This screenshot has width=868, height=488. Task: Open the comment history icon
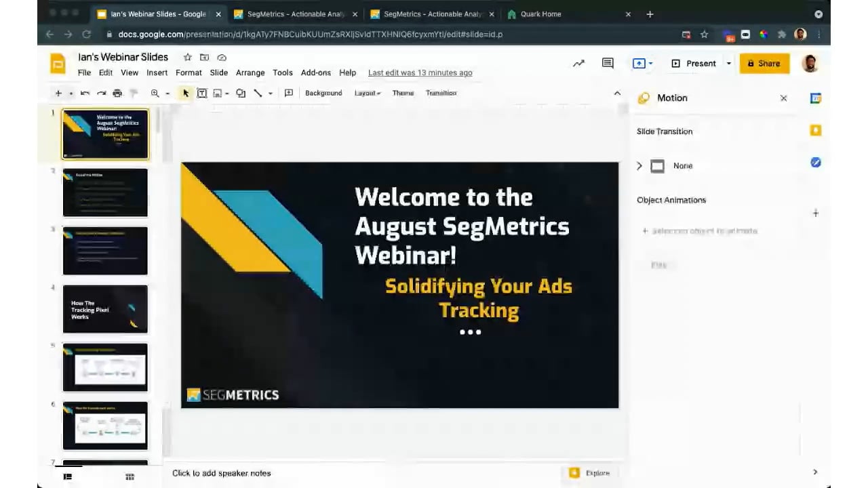pyautogui.click(x=608, y=63)
